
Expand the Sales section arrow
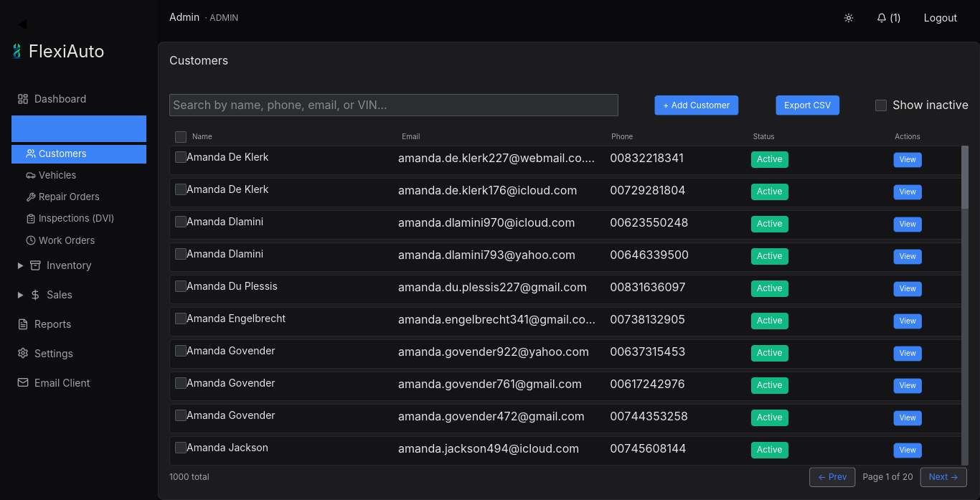tap(21, 295)
